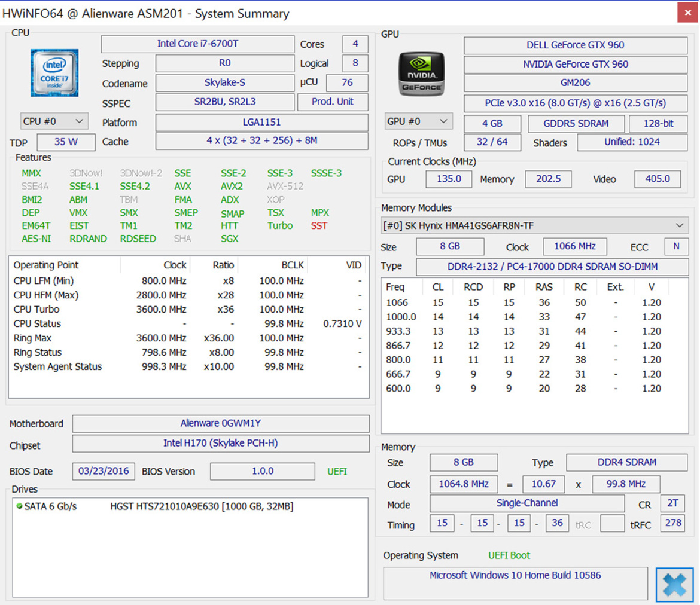Expand the SK Hynix memory module dropdown

(x=534, y=226)
